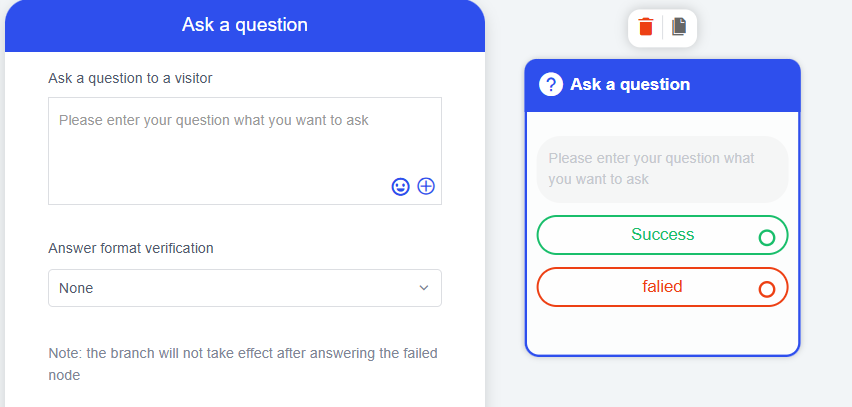Click the node's blue 'Ask a question' title

tap(630, 85)
